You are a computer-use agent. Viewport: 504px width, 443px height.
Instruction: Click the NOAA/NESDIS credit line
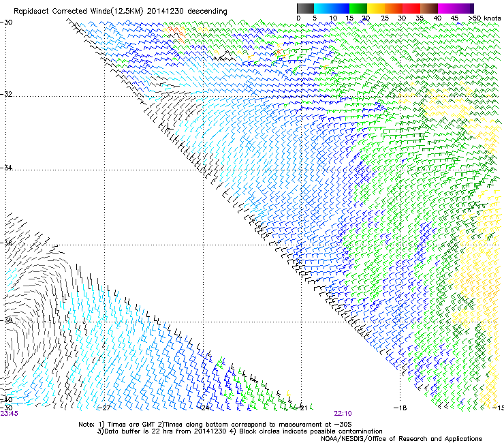pos(401,439)
